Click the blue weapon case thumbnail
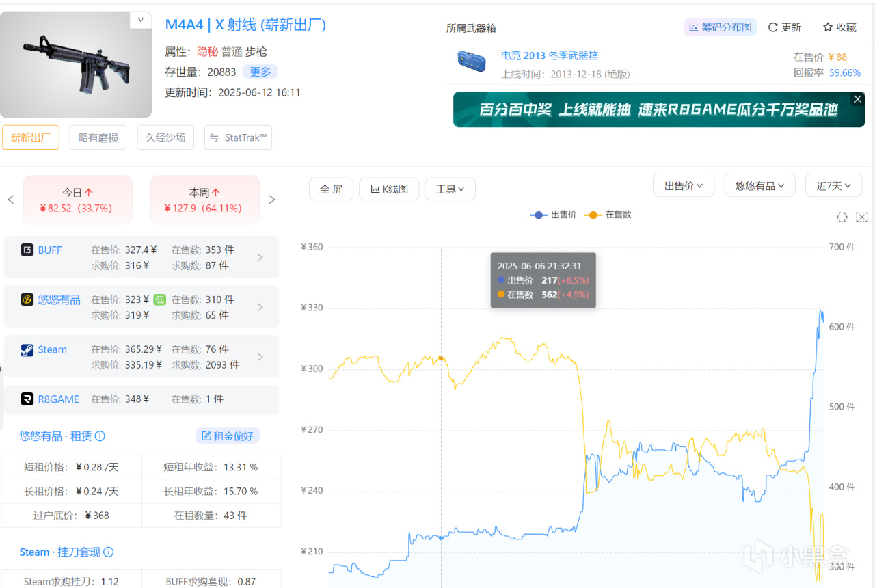Image resolution: width=875 pixels, height=588 pixels. 471,62
